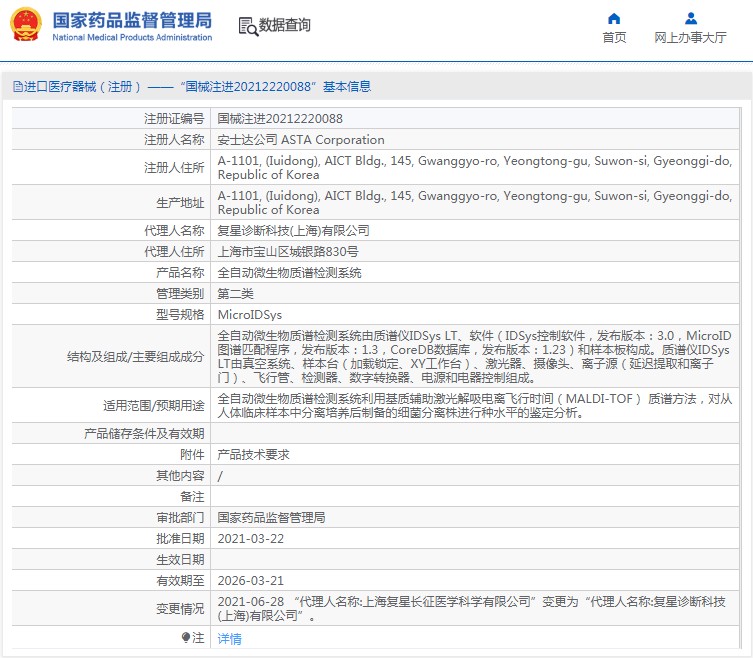Click the 代理人名称 label
The width and height of the screenshot is (753, 658).
pos(174,231)
